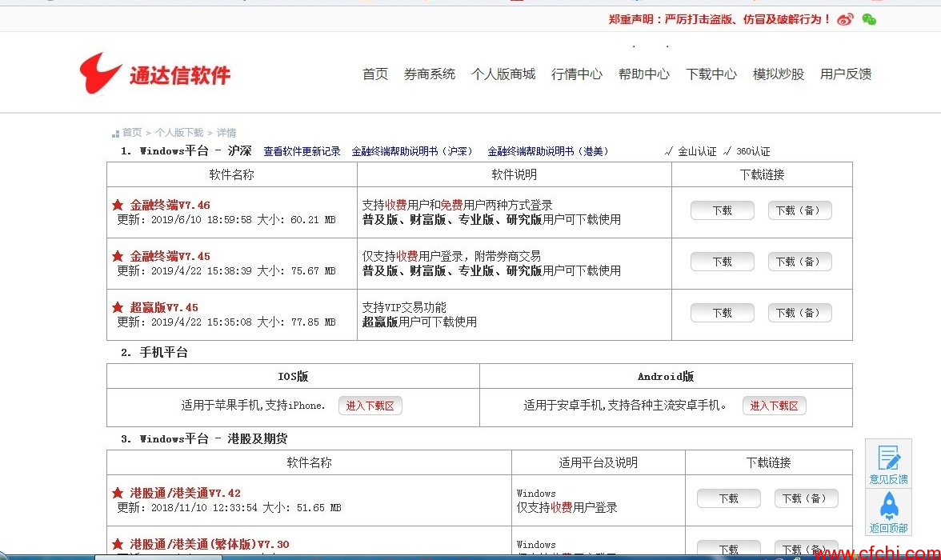Image resolution: width=941 pixels, height=560 pixels.
Task: Click the 金山认证 certification text
Action: coord(697,151)
